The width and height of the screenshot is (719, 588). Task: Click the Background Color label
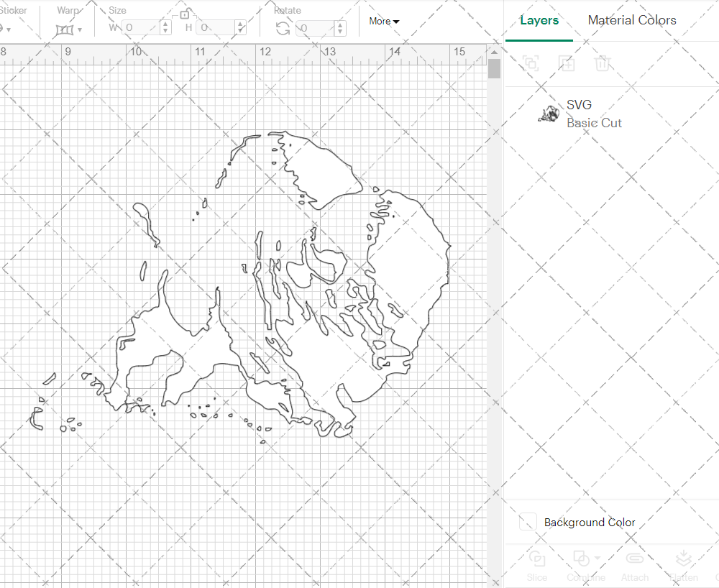590,523
